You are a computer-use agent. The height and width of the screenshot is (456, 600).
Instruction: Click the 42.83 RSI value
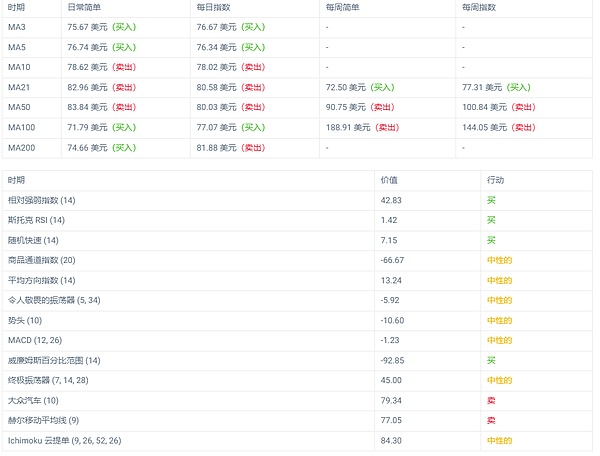click(391, 200)
